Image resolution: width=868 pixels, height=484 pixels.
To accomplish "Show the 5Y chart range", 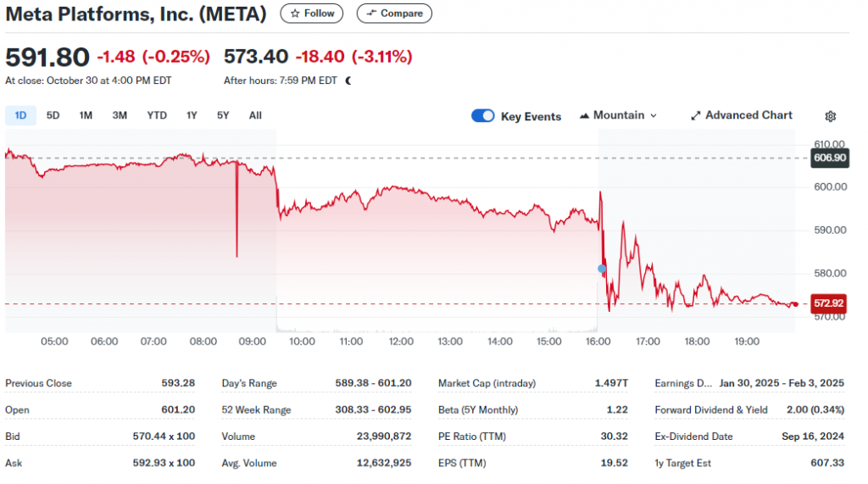I will (223, 115).
